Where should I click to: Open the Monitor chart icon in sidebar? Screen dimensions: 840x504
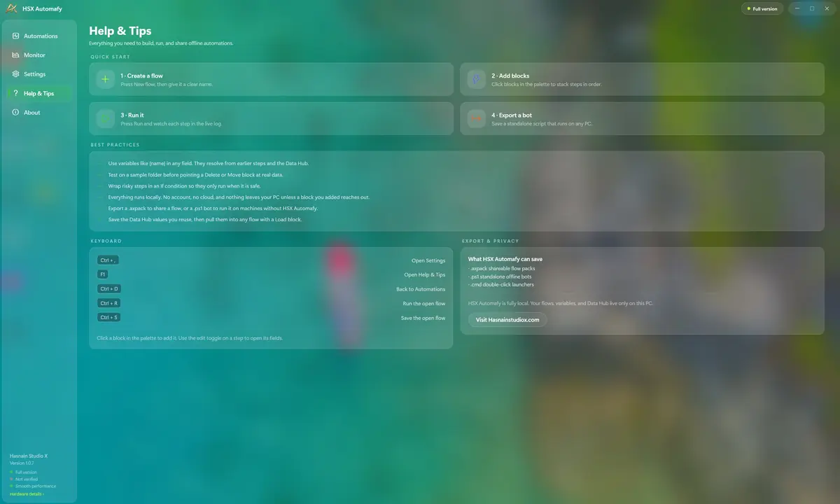click(15, 55)
